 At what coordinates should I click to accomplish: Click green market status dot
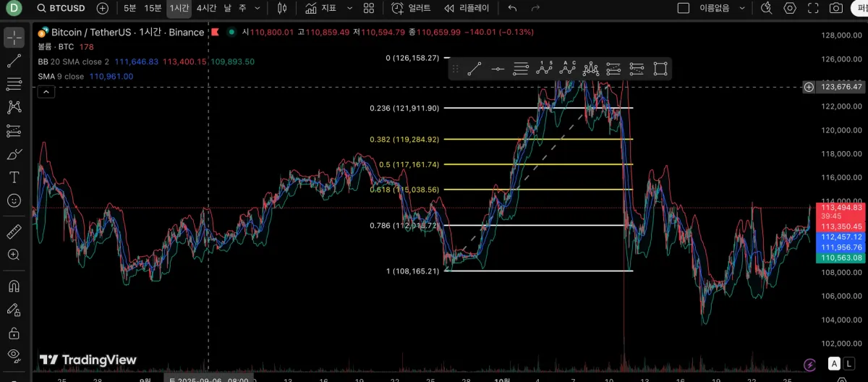tap(231, 33)
